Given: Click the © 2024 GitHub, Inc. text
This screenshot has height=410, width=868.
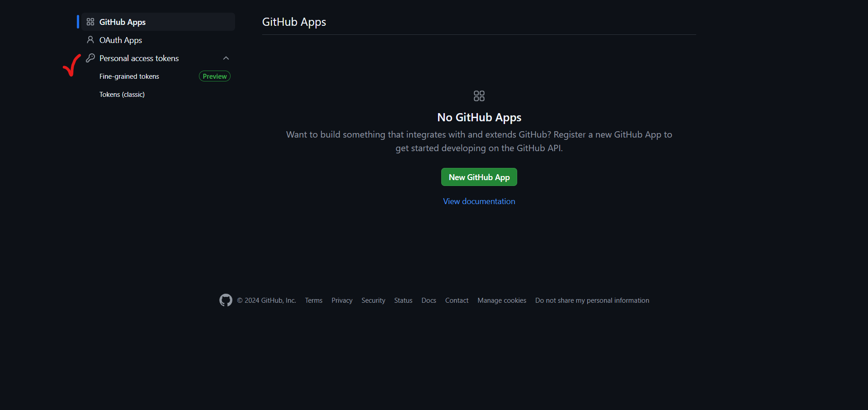Looking at the screenshot, I should (267, 300).
